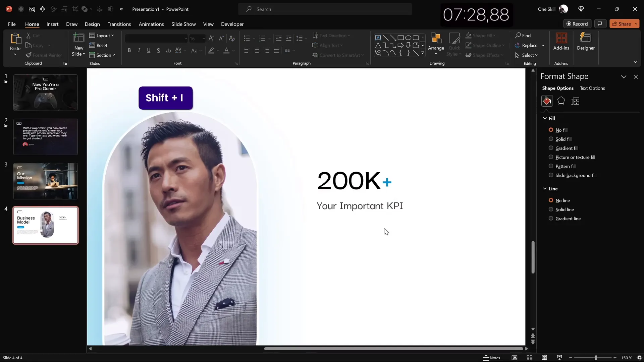Apply bold formatting to text
Viewport: 644px width, 362px height.
pyautogui.click(x=129, y=50)
